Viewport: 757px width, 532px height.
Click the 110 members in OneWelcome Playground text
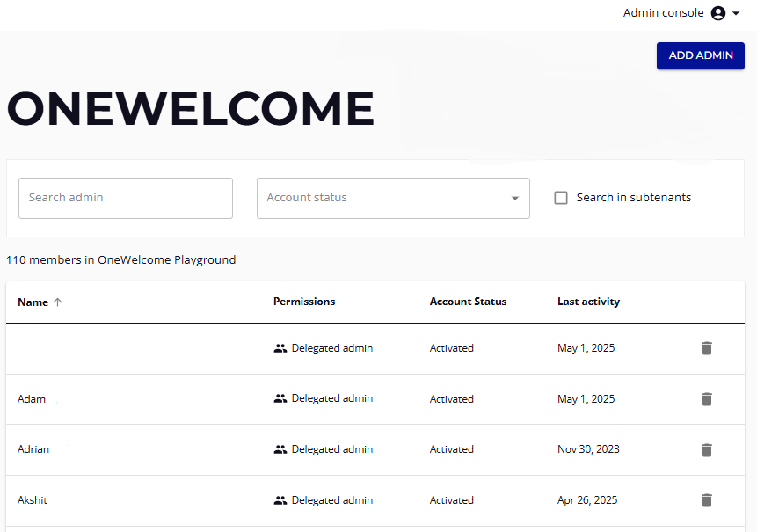(x=121, y=259)
